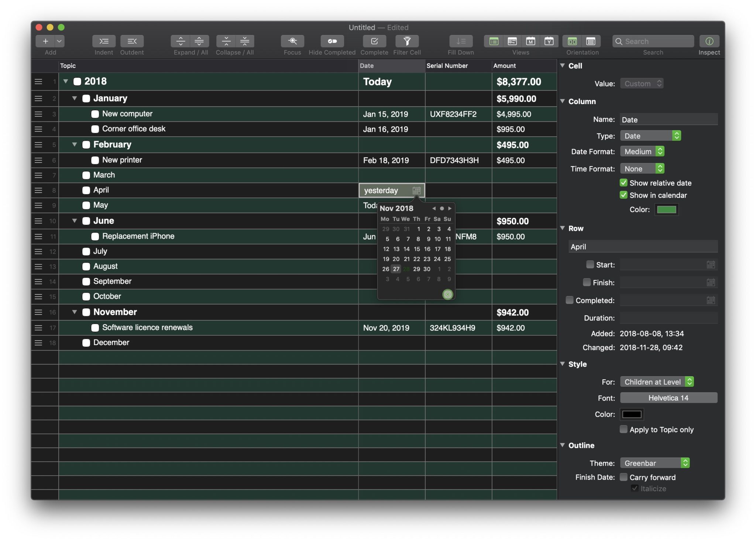Enable the Start date checkbox
The image size is (756, 541).
pos(590,264)
